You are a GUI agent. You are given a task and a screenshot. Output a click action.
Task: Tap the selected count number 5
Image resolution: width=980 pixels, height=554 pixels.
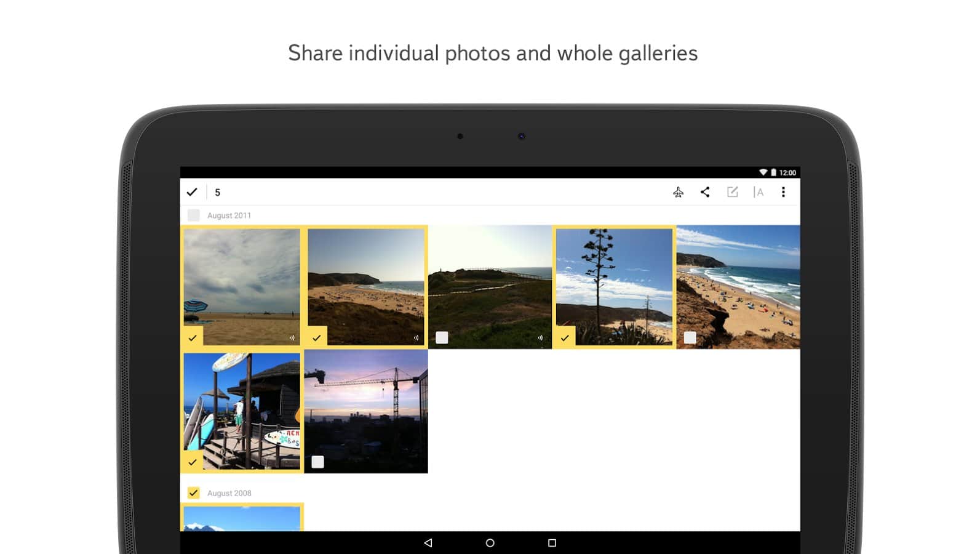217,193
